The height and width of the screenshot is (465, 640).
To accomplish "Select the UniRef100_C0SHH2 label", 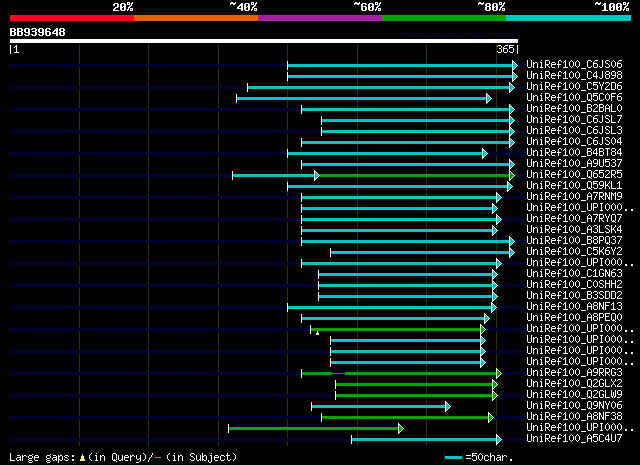I will coord(574,285).
